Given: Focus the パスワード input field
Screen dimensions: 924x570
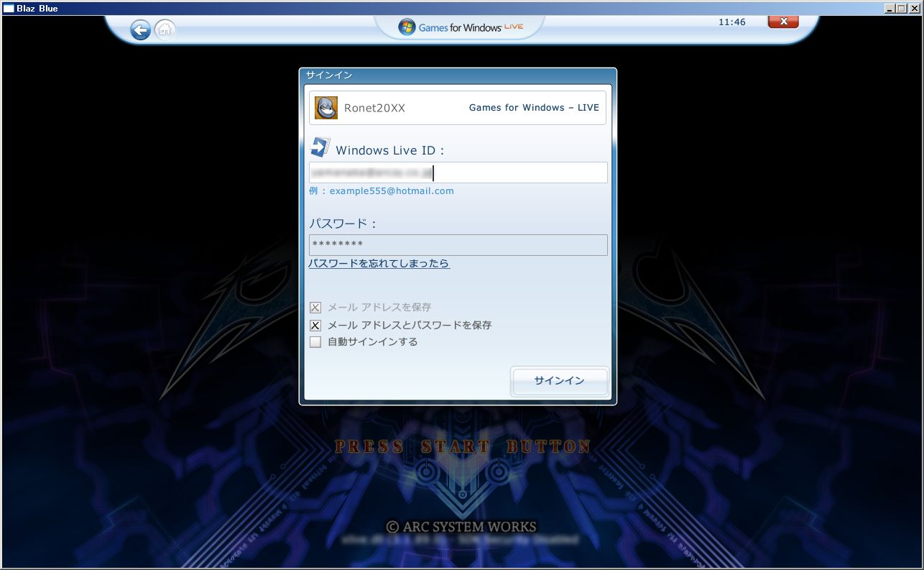Looking at the screenshot, I should click(x=458, y=245).
